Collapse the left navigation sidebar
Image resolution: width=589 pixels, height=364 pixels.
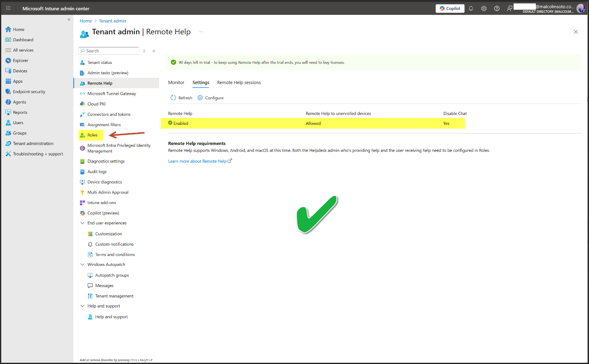[69, 19]
